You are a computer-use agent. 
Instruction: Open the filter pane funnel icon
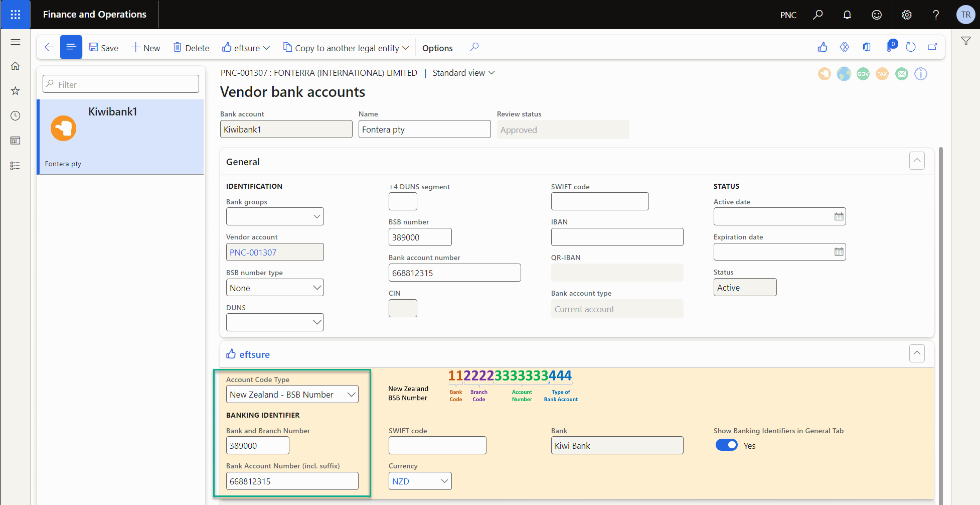click(x=966, y=41)
